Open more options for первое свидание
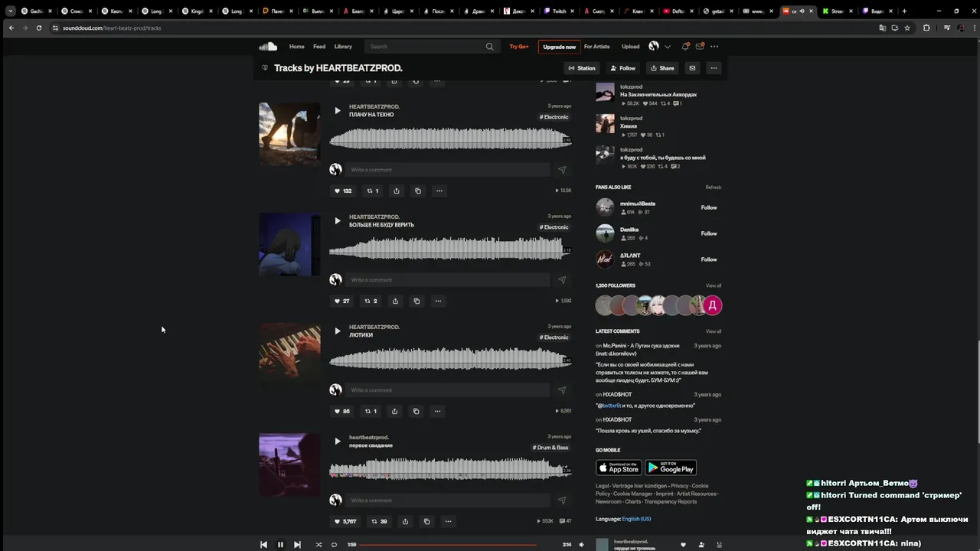980x551 pixels. tap(448, 521)
